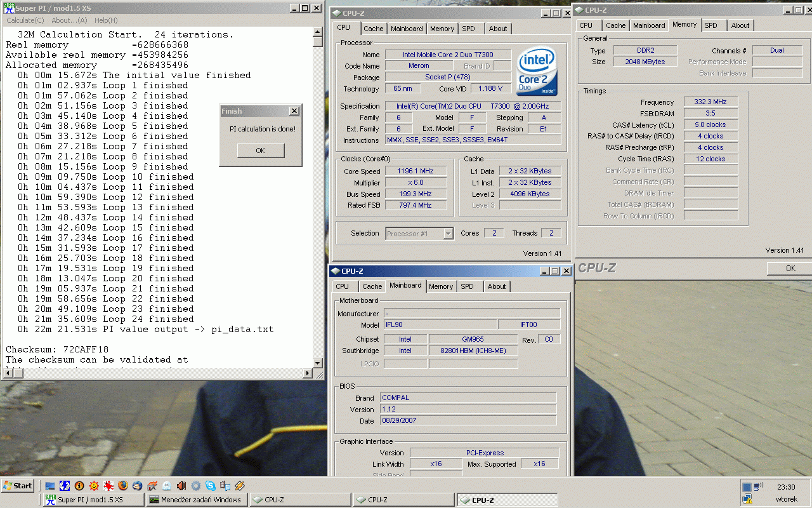The width and height of the screenshot is (812, 508).
Task: Launch the smiling sun quick launch icon
Action: tap(94, 486)
